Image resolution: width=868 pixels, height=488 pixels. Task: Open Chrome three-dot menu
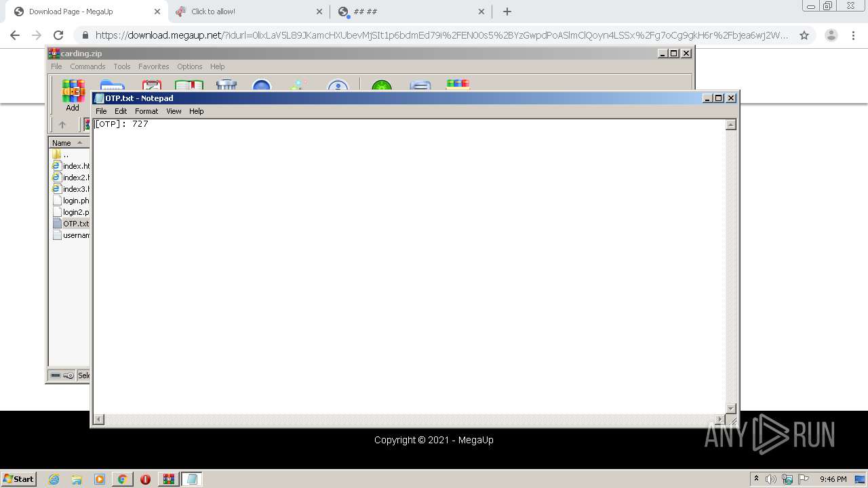[854, 35]
